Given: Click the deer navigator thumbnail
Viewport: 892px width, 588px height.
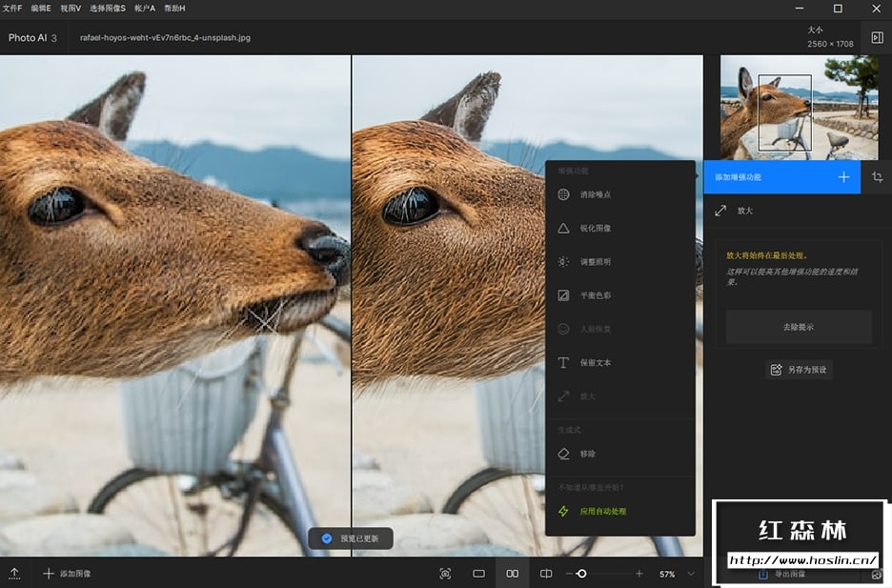Looking at the screenshot, I should click(x=799, y=108).
